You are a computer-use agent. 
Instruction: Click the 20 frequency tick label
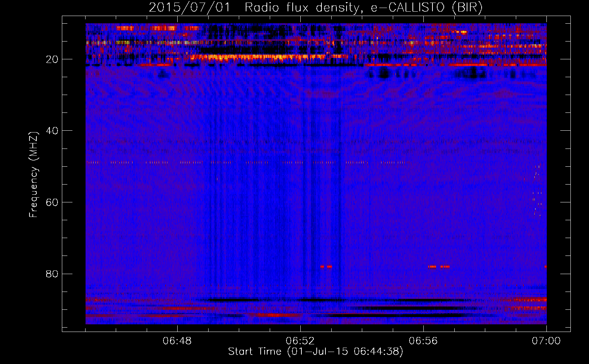[52, 59]
